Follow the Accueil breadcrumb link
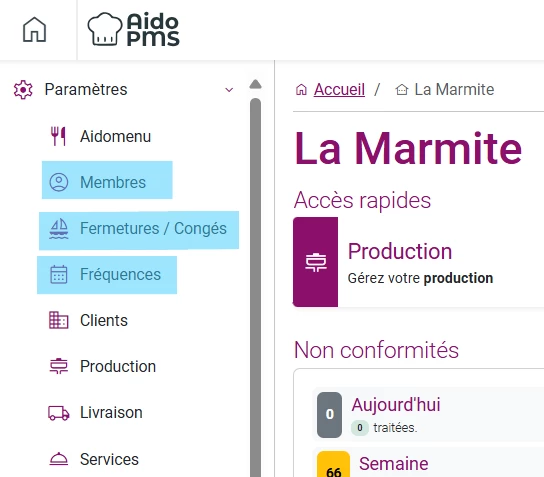Viewport: 544px width, 477px height. [339, 90]
